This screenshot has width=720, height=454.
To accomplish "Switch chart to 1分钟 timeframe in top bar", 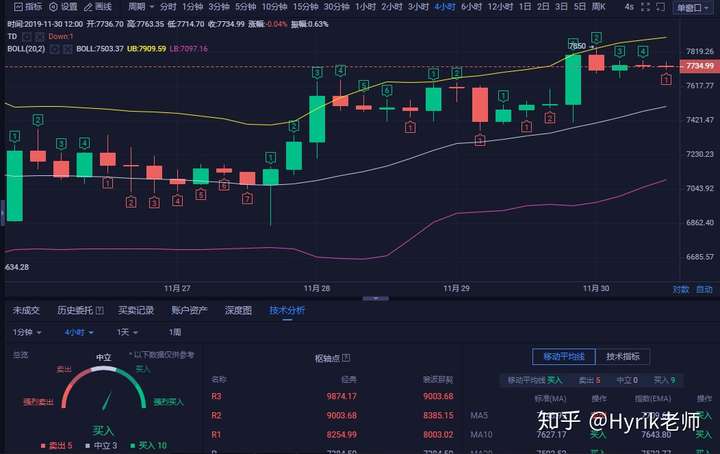I will tap(192, 7).
